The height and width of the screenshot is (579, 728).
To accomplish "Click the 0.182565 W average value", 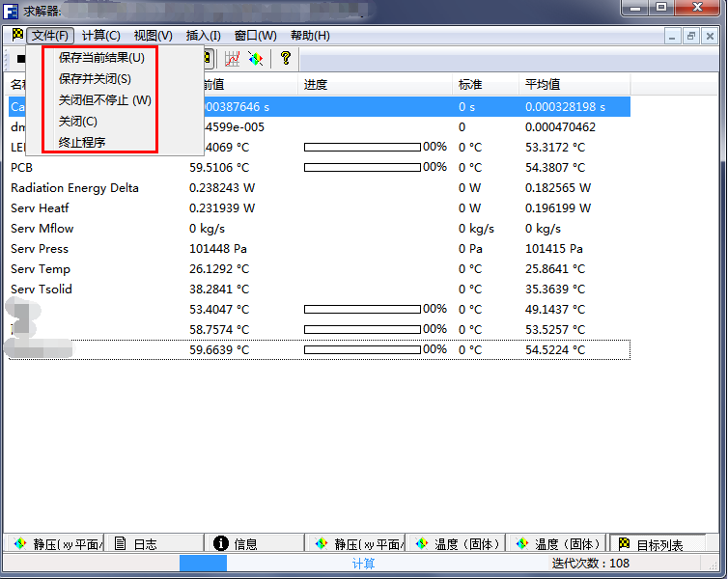I will 558,188.
